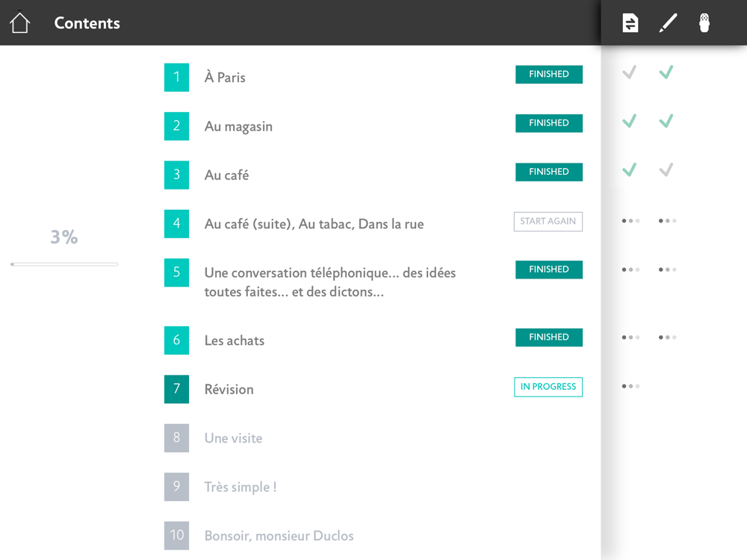Click In Progress button for Révision

(548, 387)
